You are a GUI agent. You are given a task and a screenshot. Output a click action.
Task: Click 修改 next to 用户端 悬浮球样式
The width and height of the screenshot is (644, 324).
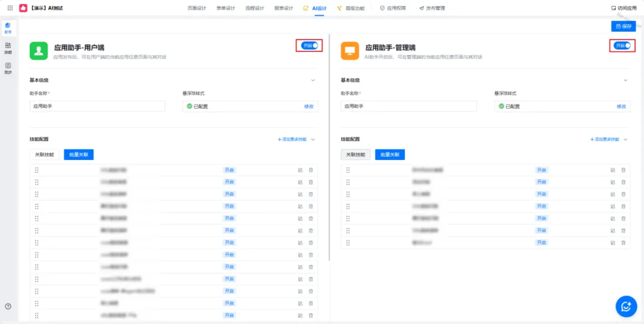(x=308, y=106)
